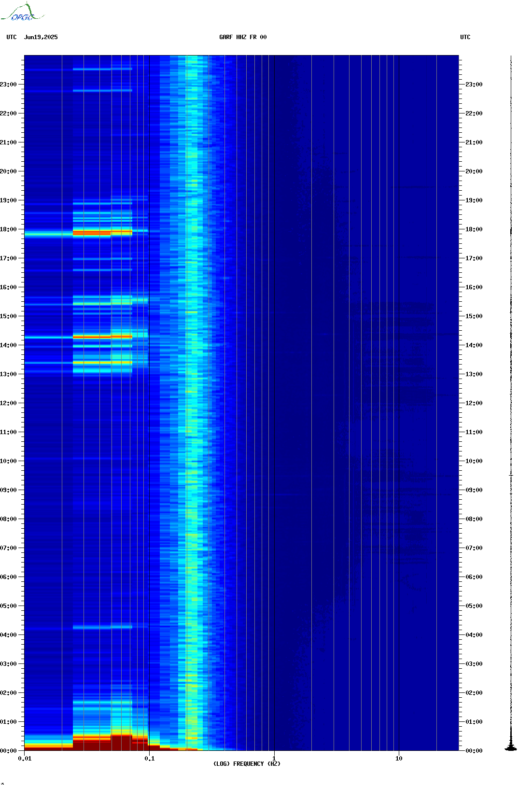Click the red low-frequency streak near 18:00
532x789 pixels.
click(102, 233)
